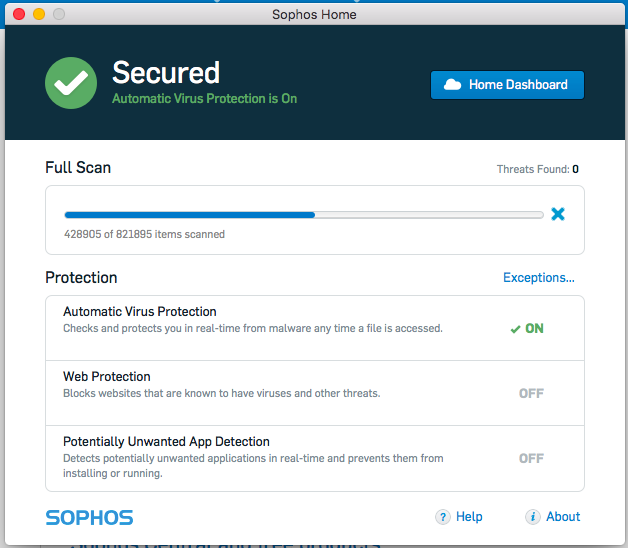Enable Web Protection toggle

pos(531,393)
